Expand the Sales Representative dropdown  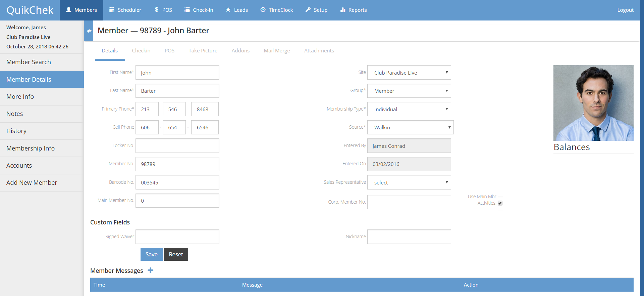(409, 182)
